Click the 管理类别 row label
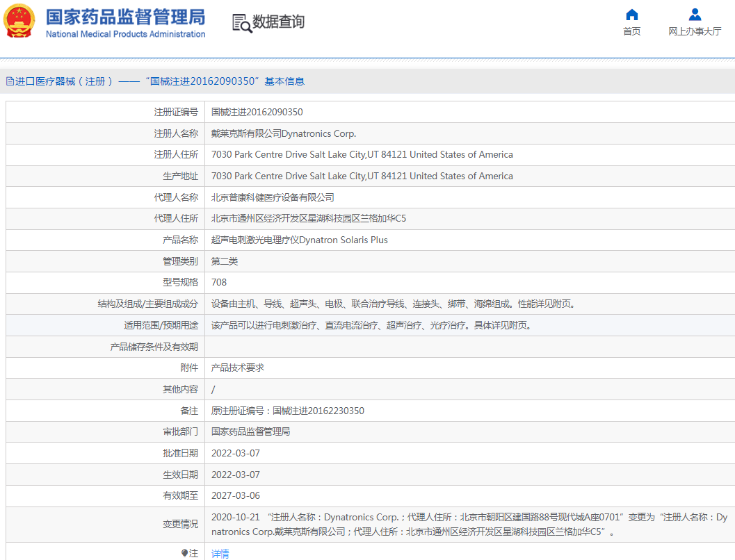735x560 pixels. 181,261
